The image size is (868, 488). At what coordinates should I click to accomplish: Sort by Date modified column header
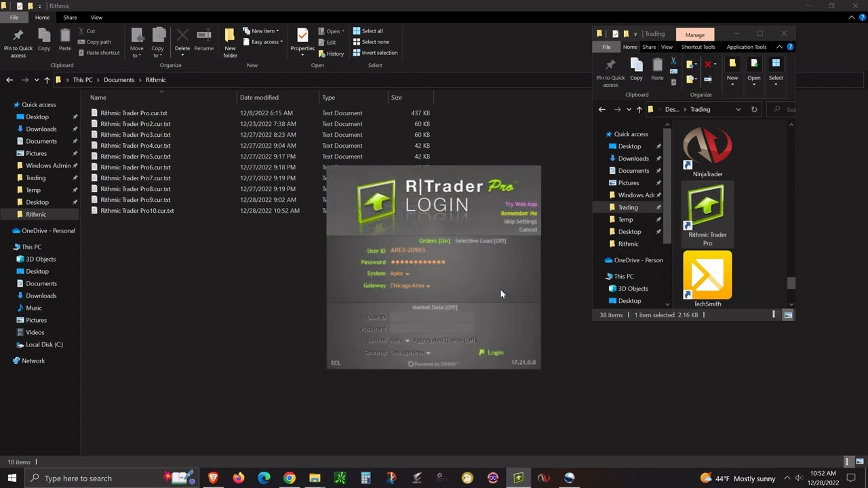tap(278, 98)
